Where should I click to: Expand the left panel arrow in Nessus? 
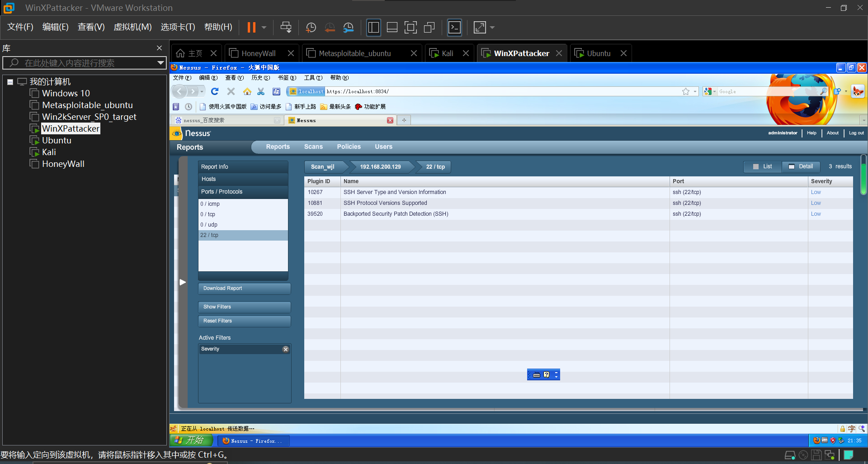183,282
